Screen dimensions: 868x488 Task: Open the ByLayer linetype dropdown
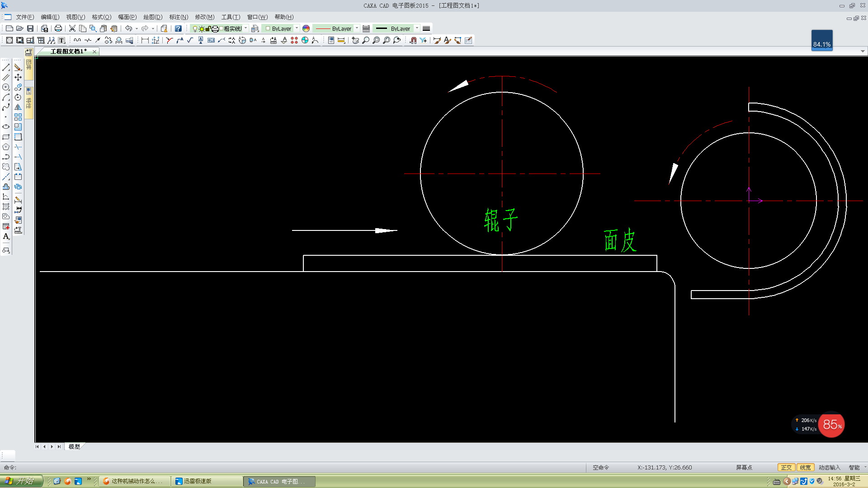357,28
